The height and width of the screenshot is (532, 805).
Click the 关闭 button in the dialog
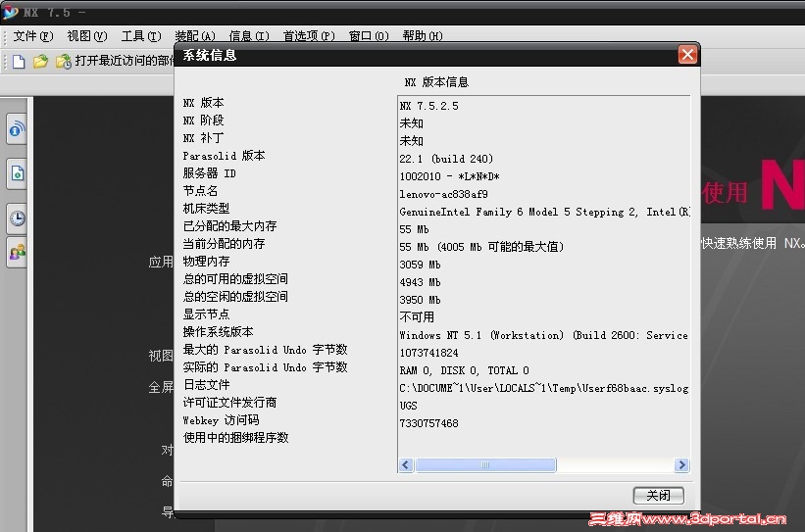[x=658, y=495]
